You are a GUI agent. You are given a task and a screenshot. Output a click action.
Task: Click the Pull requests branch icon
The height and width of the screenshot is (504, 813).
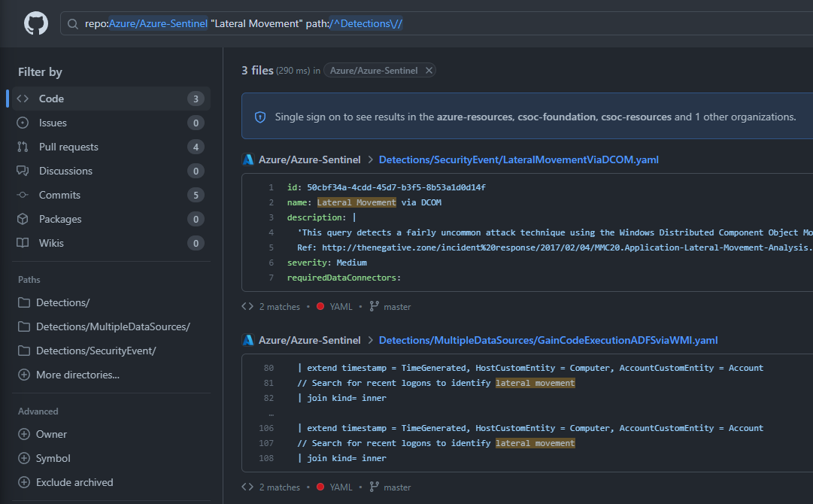click(x=23, y=147)
